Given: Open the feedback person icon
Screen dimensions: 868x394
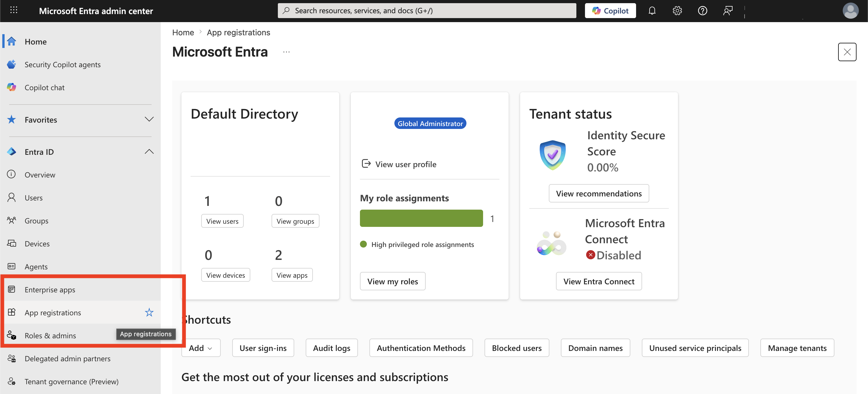Looking at the screenshot, I should 728,11.
